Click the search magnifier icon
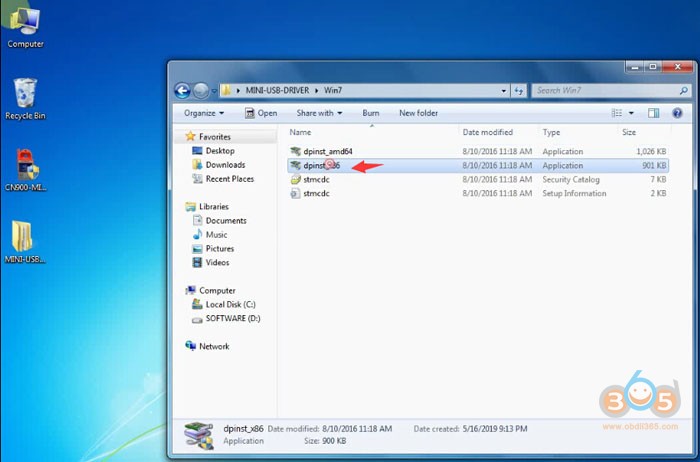700x462 pixels. [683, 91]
